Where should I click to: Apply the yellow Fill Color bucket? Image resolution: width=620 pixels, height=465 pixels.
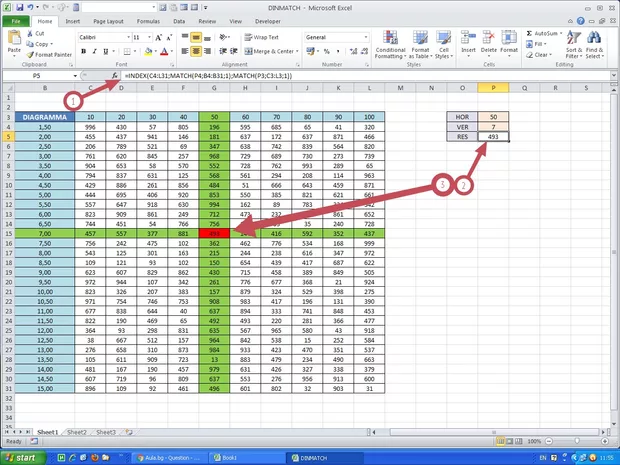tap(148, 51)
